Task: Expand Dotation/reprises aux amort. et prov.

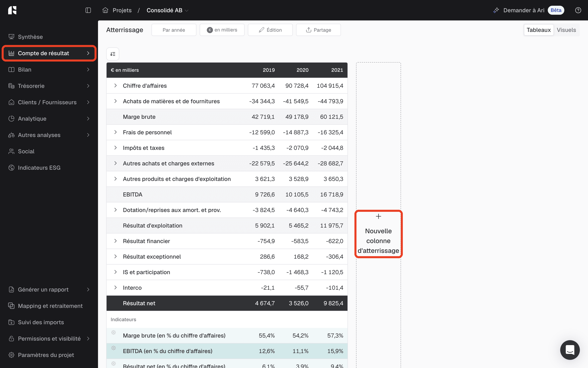Action: pos(115,210)
